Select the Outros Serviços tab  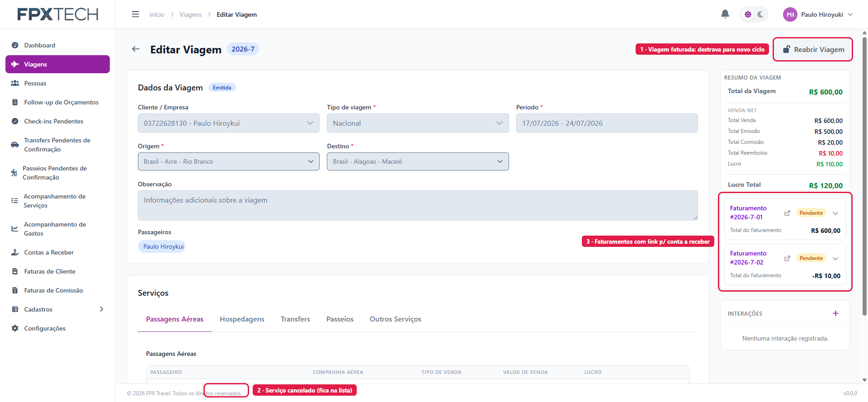pyautogui.click(x=396, y=319)
